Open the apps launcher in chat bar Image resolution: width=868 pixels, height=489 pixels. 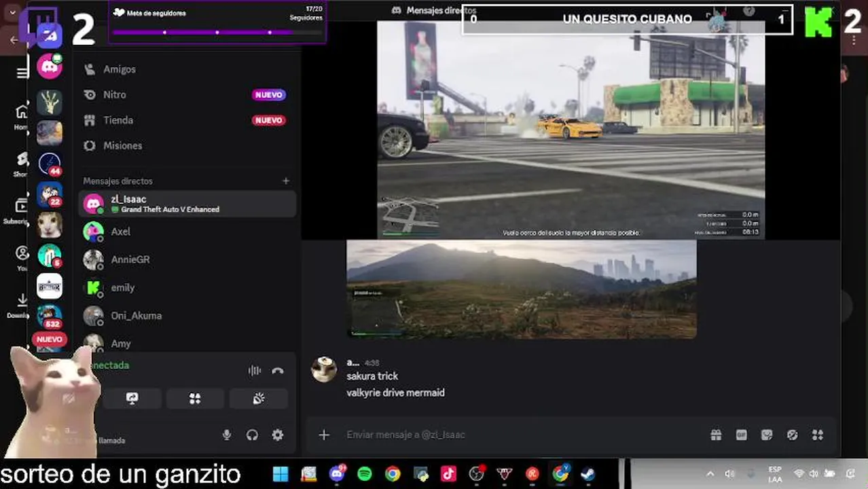[818, 435]
